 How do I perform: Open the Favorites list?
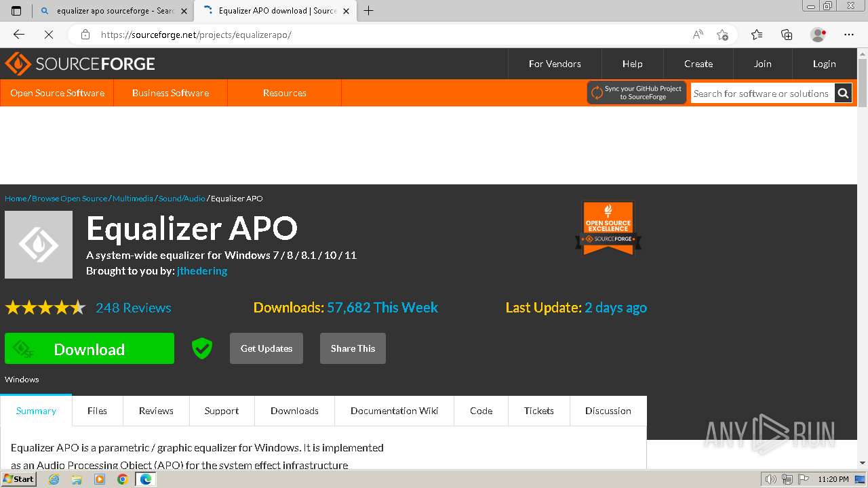[x=757, y=35]
